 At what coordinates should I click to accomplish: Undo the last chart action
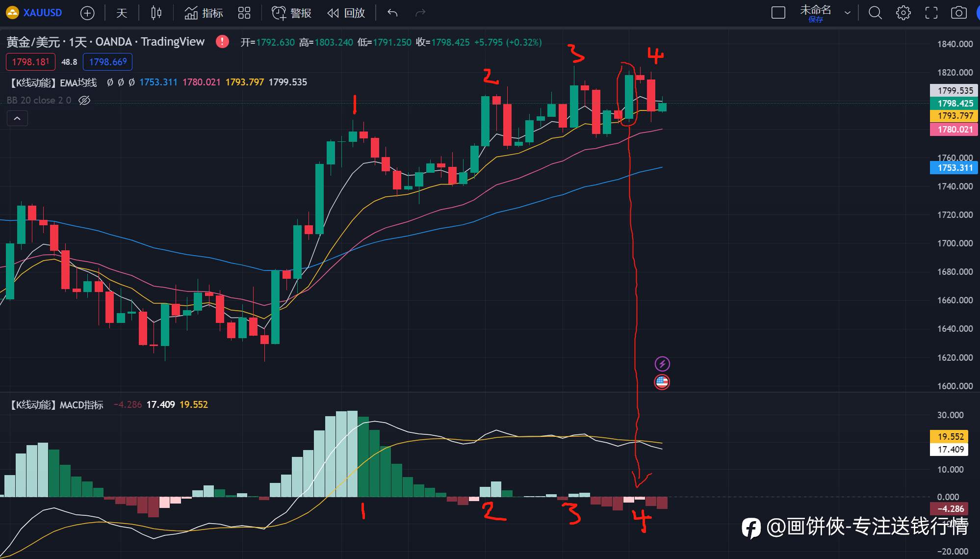pos(392,13)
